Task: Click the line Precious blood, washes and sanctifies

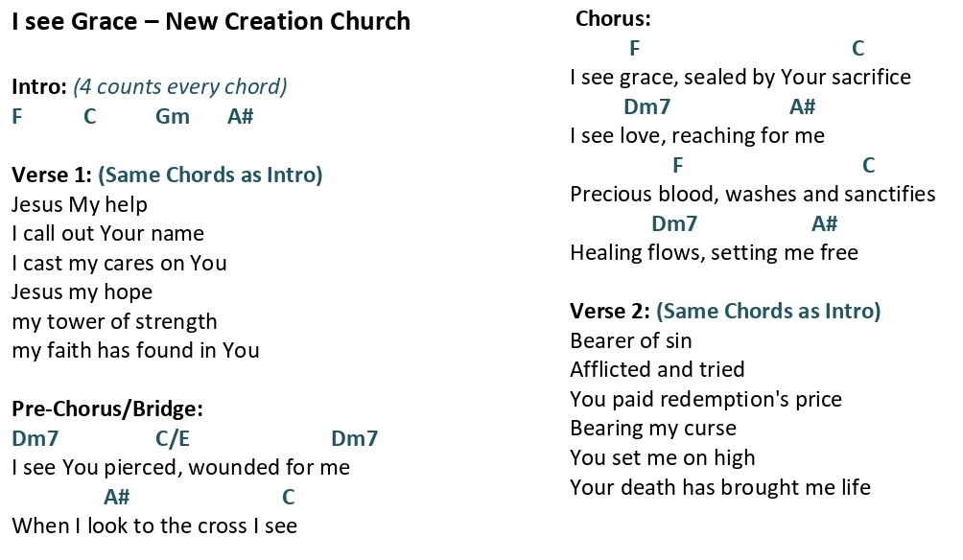Action: [x=752, y=194]
